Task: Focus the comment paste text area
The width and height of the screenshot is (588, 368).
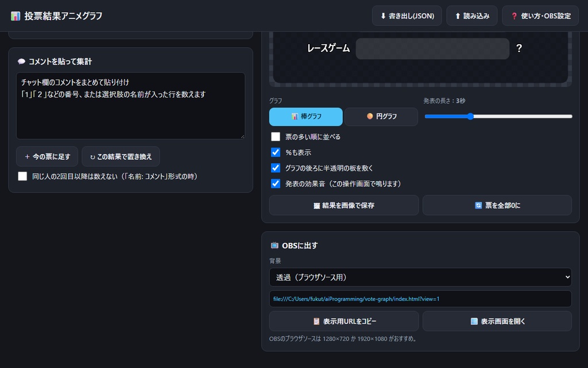Action: [130, 106]
